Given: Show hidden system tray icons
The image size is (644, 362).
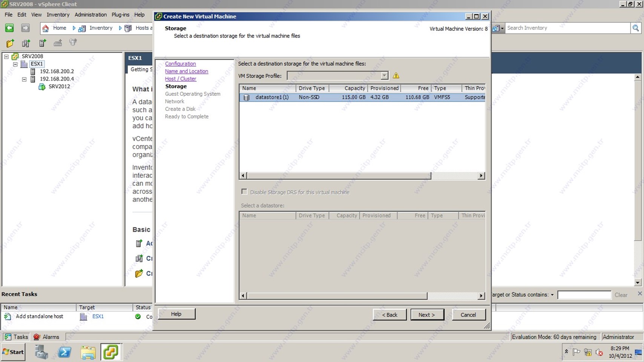Looking at the screenshot, I should point(566,351).
